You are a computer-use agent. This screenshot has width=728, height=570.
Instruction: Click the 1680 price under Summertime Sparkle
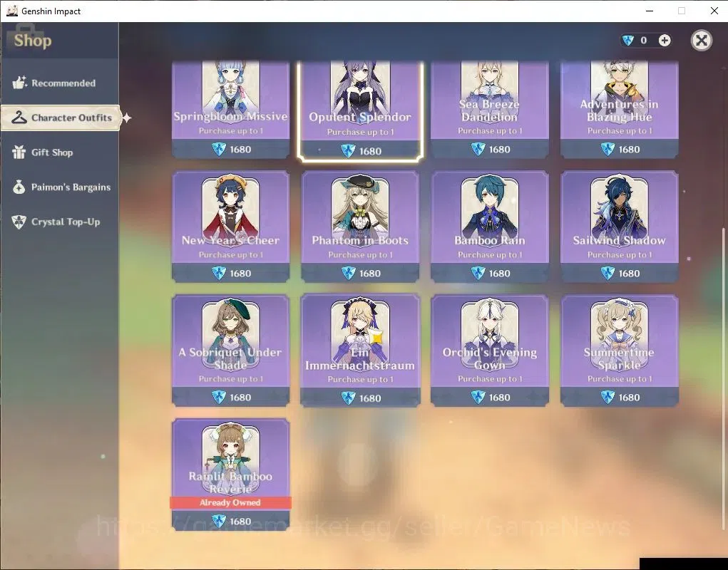(629, 397)
